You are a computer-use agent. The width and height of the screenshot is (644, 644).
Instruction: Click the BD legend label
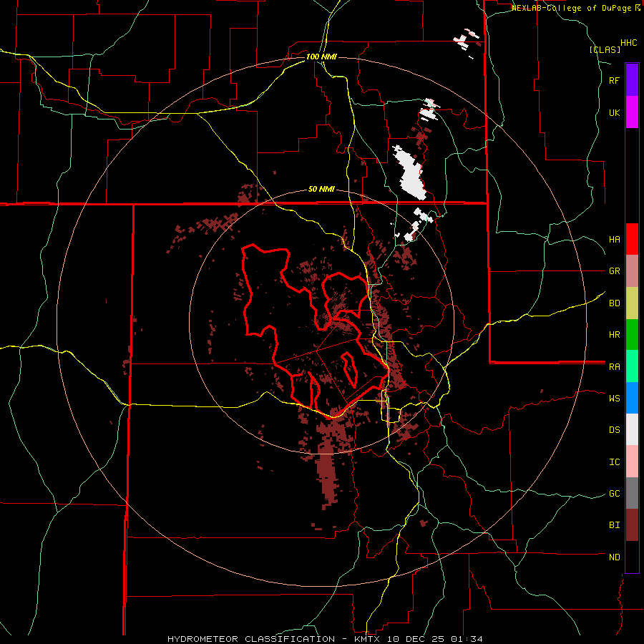tap(615, 303)
